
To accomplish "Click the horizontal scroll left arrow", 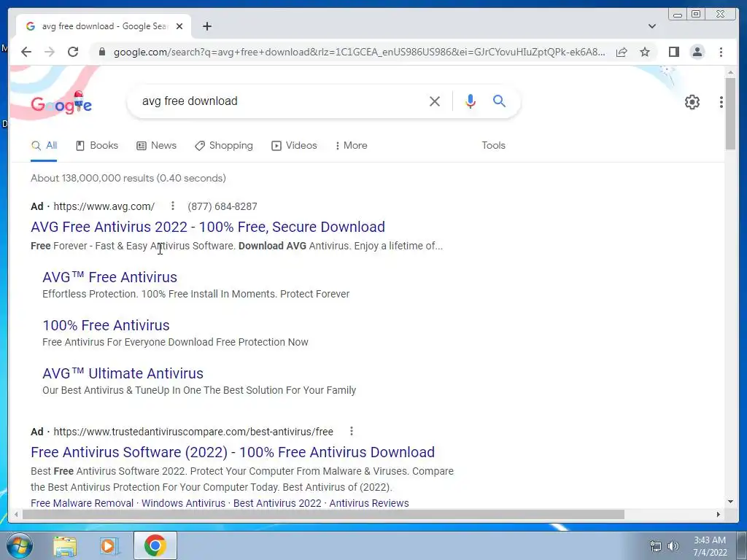I will [x=16, y=514].
